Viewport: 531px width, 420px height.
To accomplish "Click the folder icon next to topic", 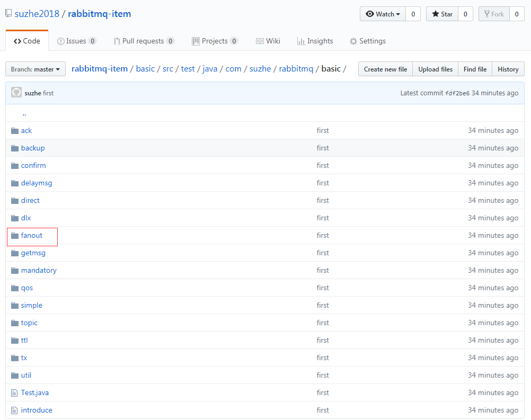I will coord(14,323).
